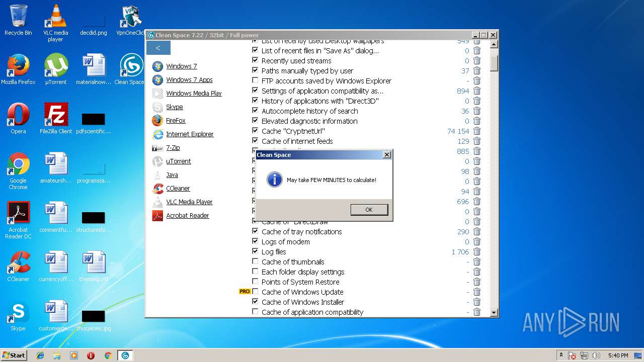Open the Start menu
644x362 pixels.
tap(14, 355)
